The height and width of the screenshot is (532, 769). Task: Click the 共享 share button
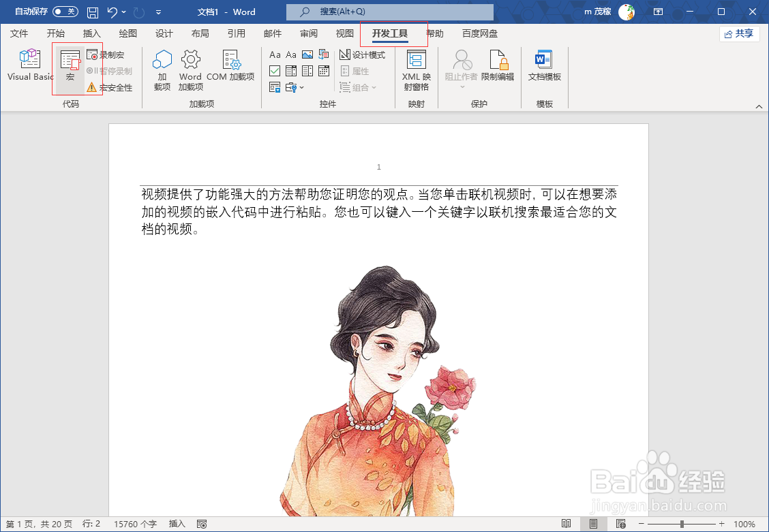(x=739, y=34)
